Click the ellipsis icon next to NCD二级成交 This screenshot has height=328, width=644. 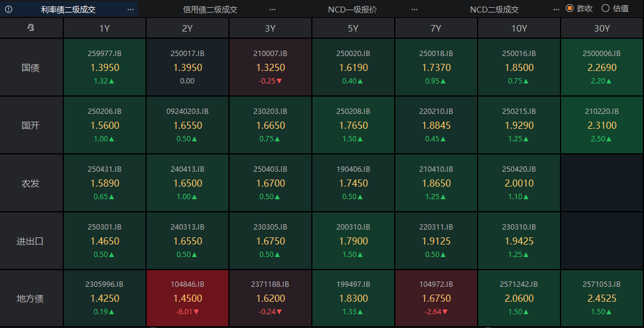(x=556, y=9)
